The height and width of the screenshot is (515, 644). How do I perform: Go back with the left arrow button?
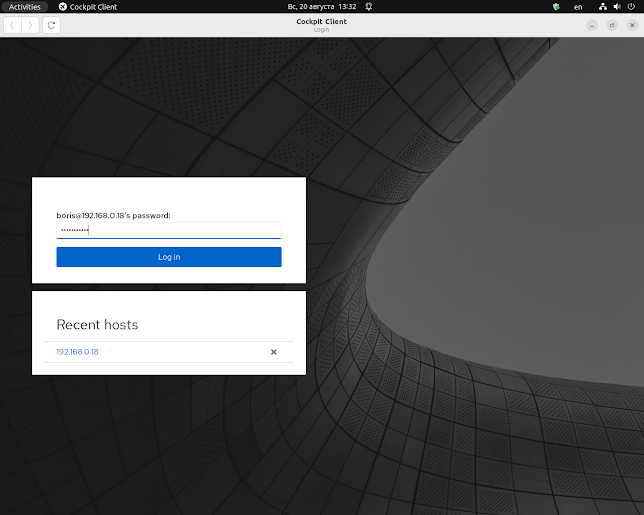12,25
